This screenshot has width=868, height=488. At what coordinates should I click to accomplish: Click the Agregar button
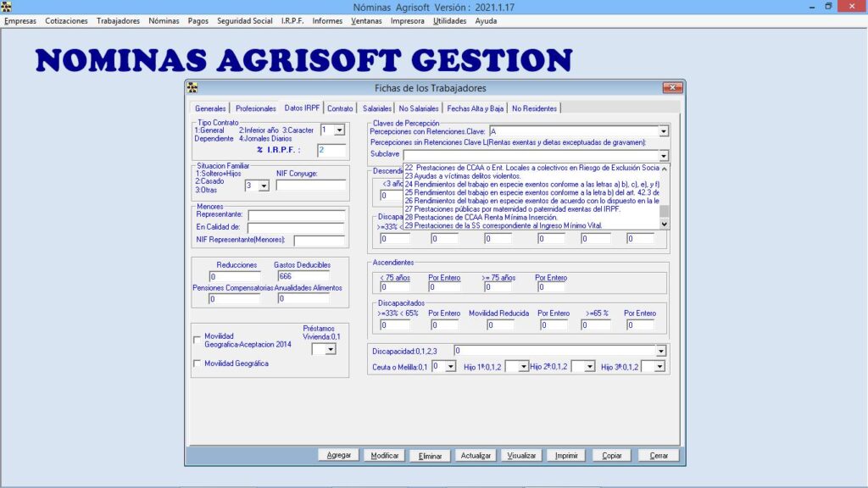click(x=338, y=455)
